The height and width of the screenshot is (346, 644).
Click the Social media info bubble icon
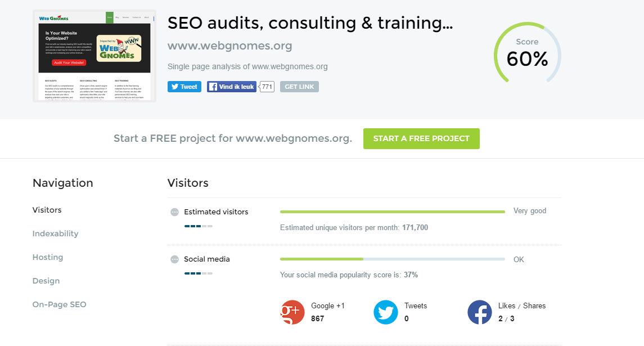pos(174,259)
